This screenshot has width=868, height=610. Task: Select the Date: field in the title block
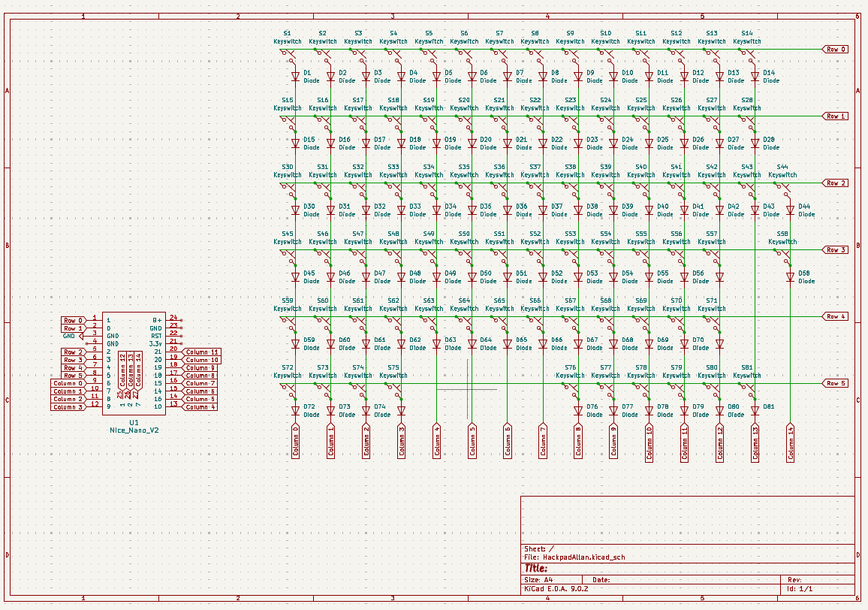[x=601, y=580]
